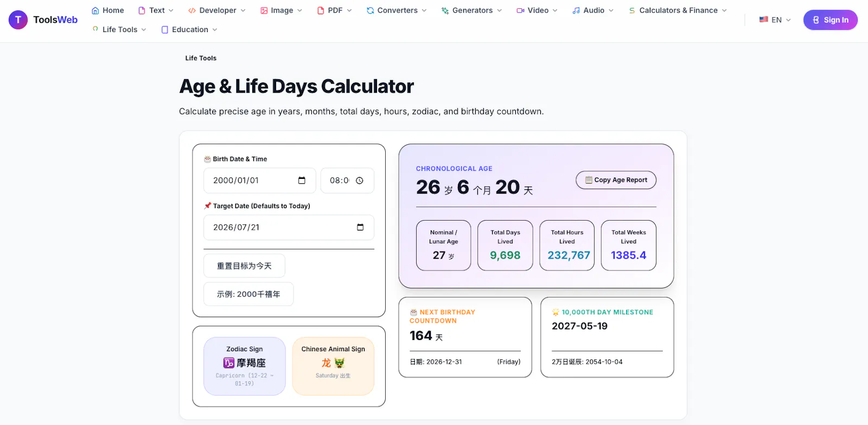Click the birth date field 2000/01/01
This screenshot has height=425, width=868.
click(x=260, y=181)
